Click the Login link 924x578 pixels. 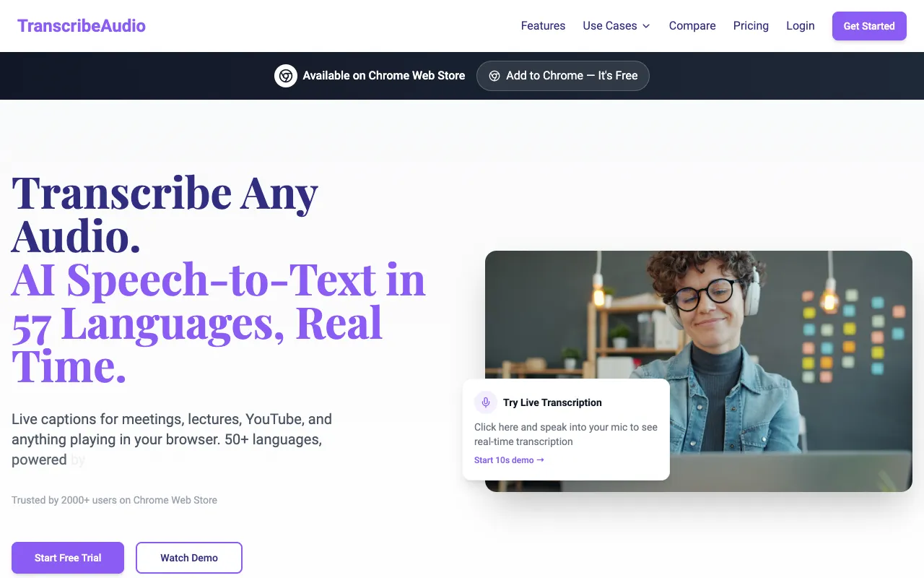click(x=801, y=26)
